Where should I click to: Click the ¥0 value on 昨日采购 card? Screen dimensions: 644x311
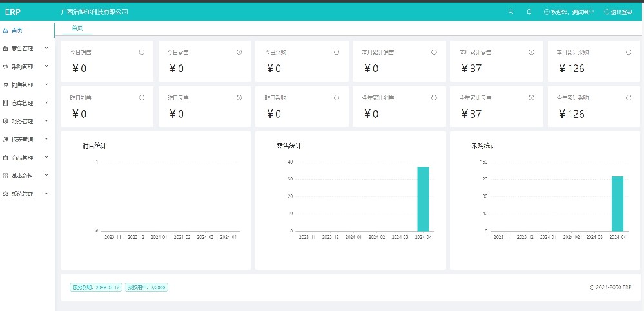[273, 114]
